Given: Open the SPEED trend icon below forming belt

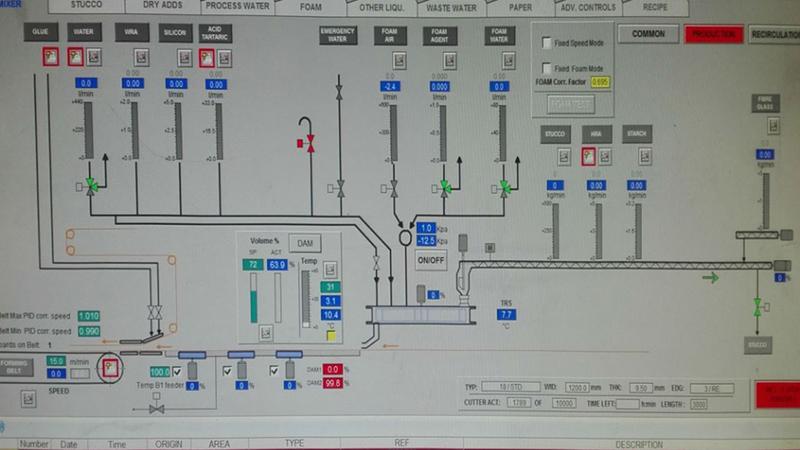Looking at the screenshot, I should click(x=28, y=398).
